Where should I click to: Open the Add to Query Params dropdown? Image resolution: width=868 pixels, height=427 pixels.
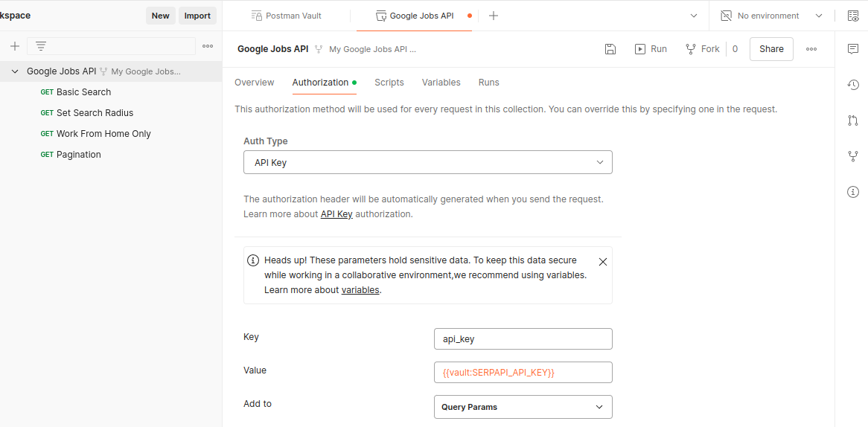[523, 407]
